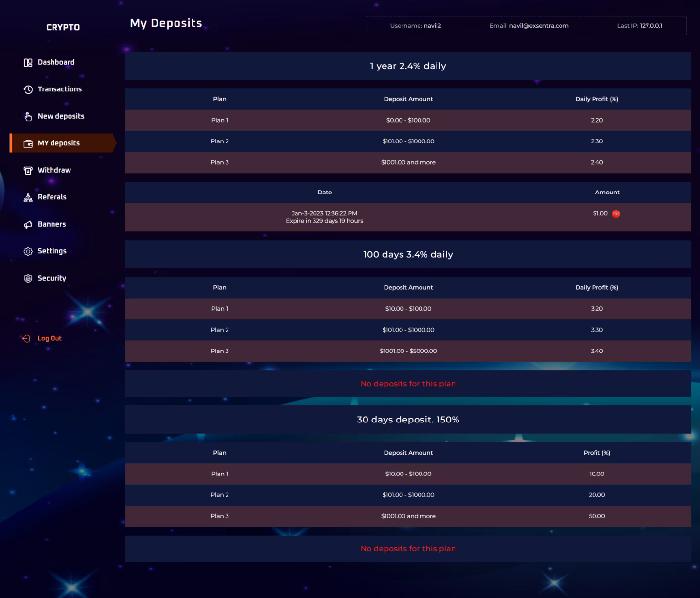Viewport: 700px width, 598px height.
Task: Click the Referals people icon
Action: point(28,197)
